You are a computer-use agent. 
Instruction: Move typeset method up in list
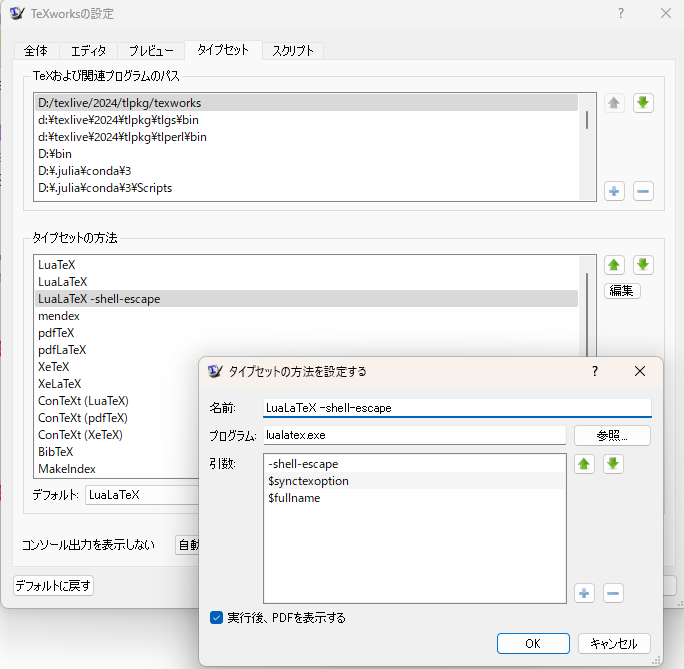point(614,265)
